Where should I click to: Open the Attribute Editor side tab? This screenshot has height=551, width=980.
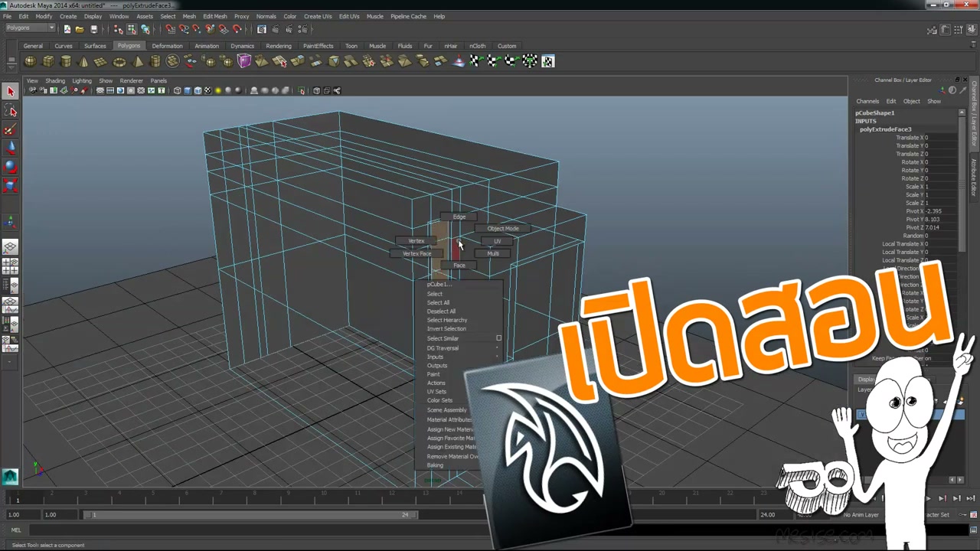click(x=974, y=178)
